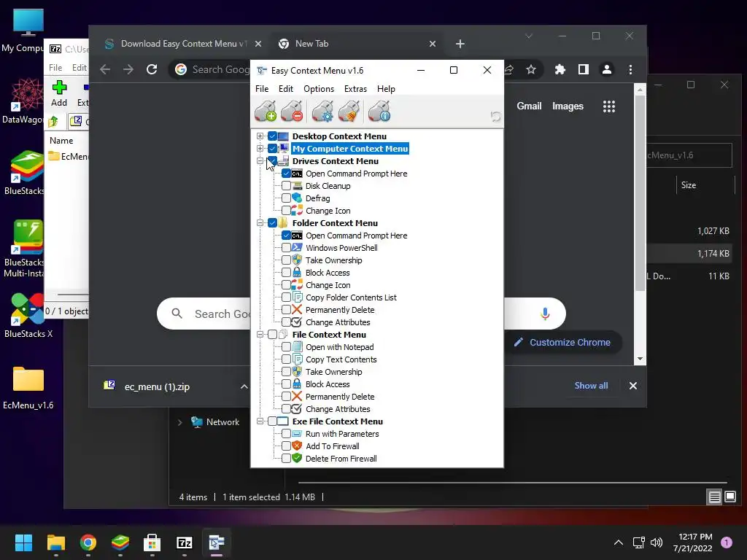Click the Gmail link in Chrome
This screenshot has height=560, width=747.
point(529,106)
